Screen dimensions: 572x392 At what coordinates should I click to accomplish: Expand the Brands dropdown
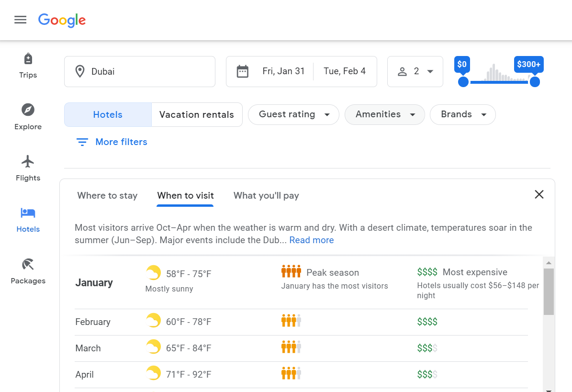462,114
